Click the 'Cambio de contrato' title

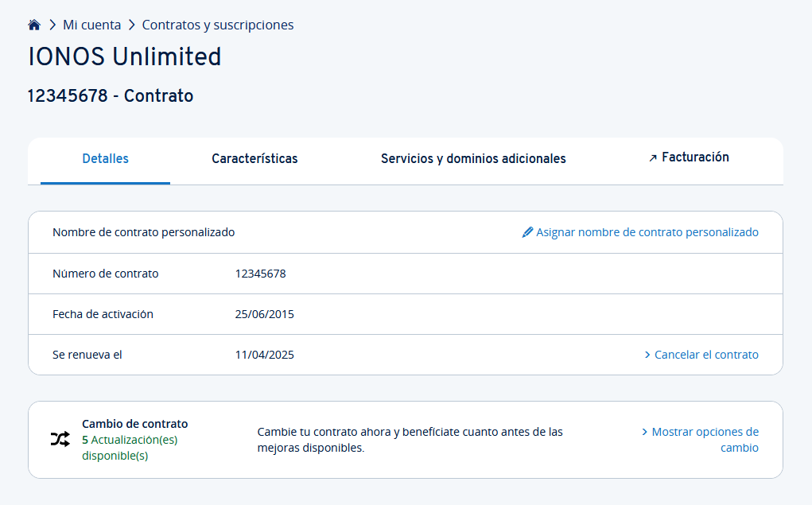[x=134, y=424]
